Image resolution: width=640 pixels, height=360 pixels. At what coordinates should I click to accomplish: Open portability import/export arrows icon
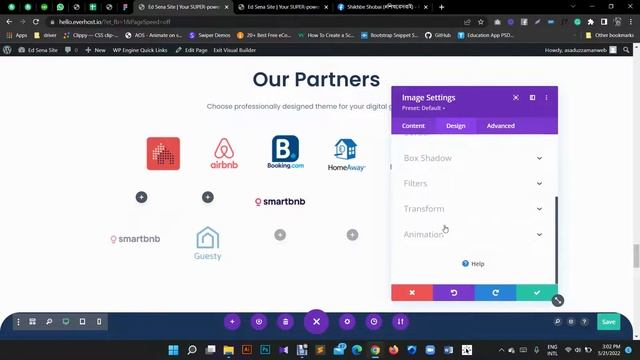click(x=400, y=322)
